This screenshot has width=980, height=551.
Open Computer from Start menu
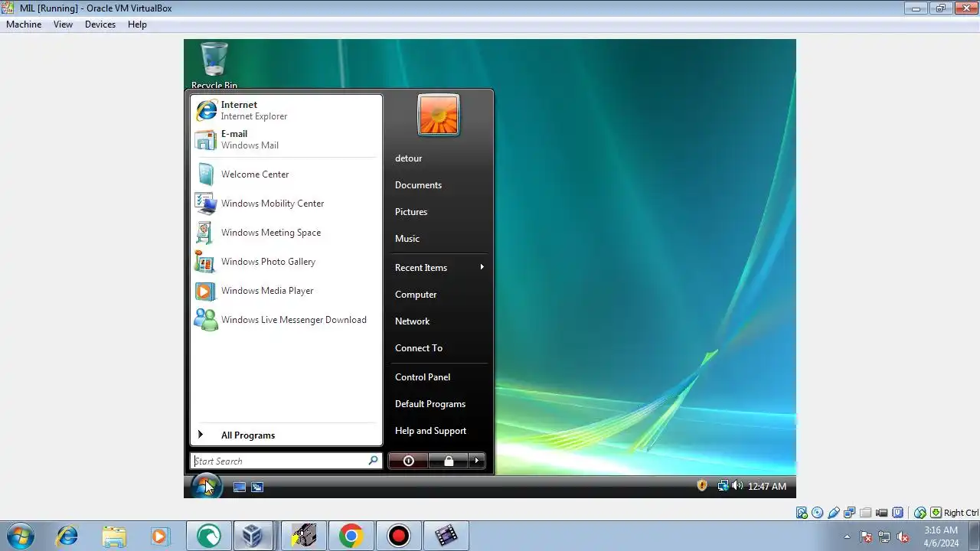tap(416, 295)
